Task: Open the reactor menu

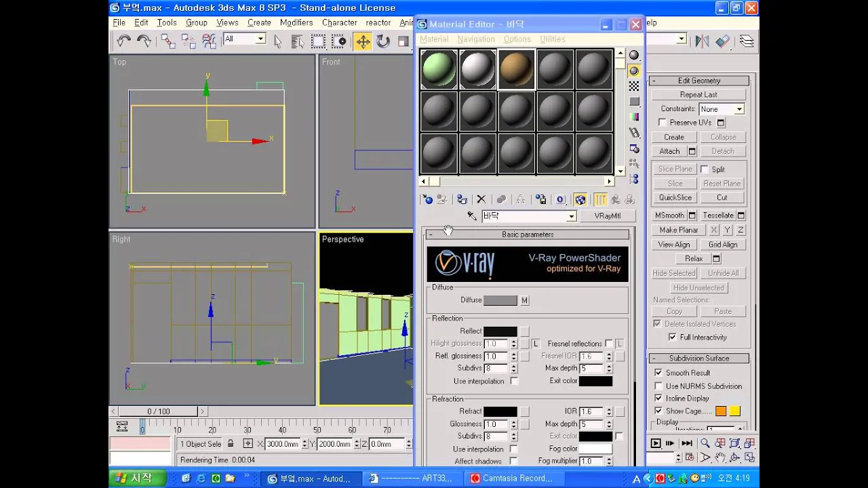Action: click(x=378, y=22)
